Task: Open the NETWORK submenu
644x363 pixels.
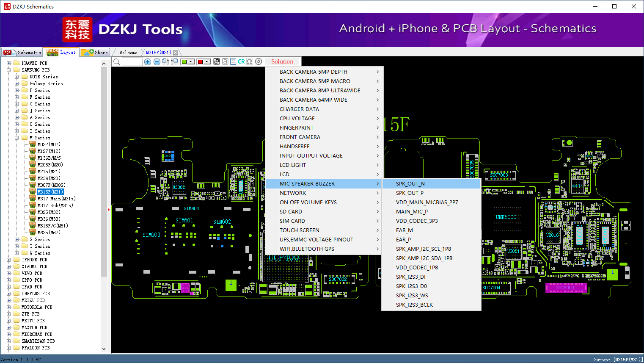Action: click(325, 193)
